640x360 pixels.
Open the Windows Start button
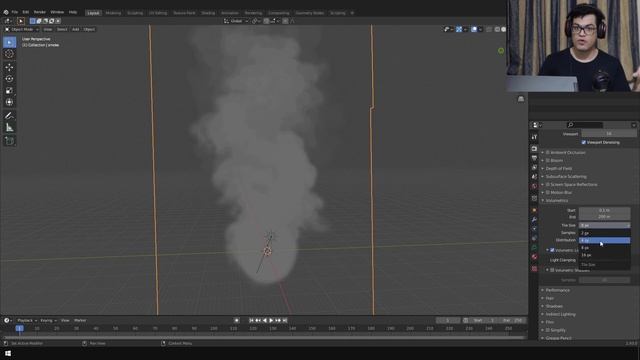click(x=8, y=353)
